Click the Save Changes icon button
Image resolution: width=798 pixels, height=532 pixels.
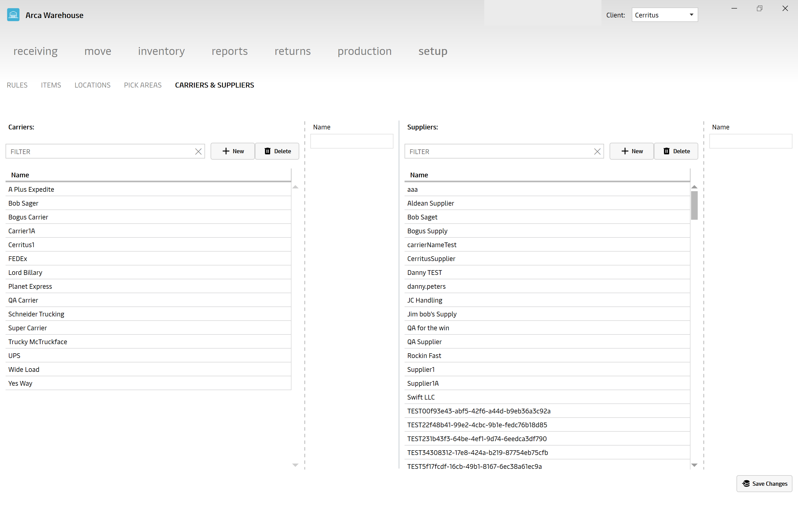pos(747,484)
